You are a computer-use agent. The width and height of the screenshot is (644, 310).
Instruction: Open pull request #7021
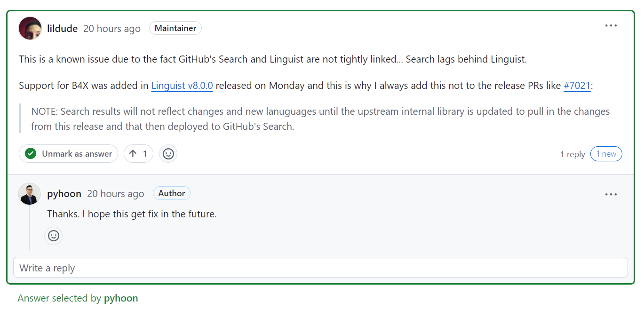pyautogui.click(x=577, y=86)
